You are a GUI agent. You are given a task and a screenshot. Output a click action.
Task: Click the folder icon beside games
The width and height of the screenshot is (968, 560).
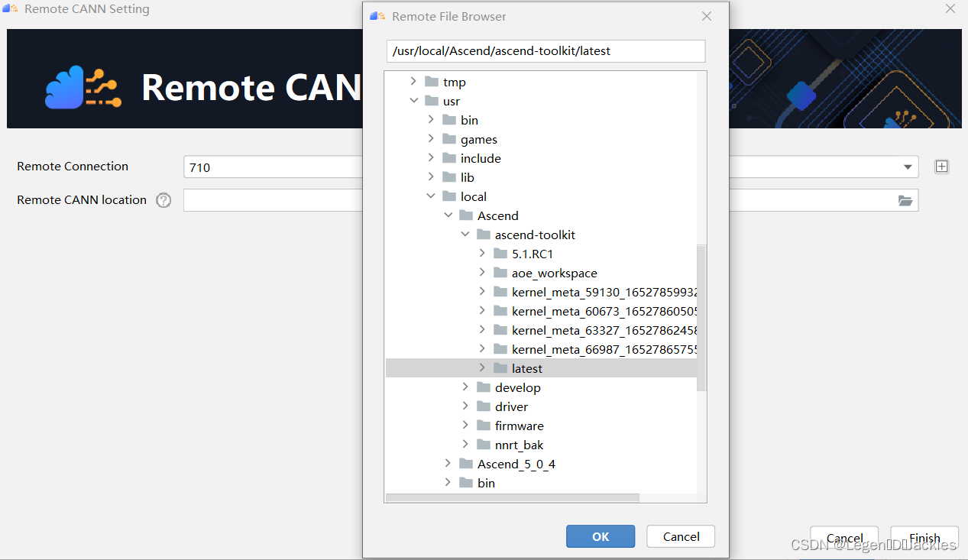tap(449, 139)
